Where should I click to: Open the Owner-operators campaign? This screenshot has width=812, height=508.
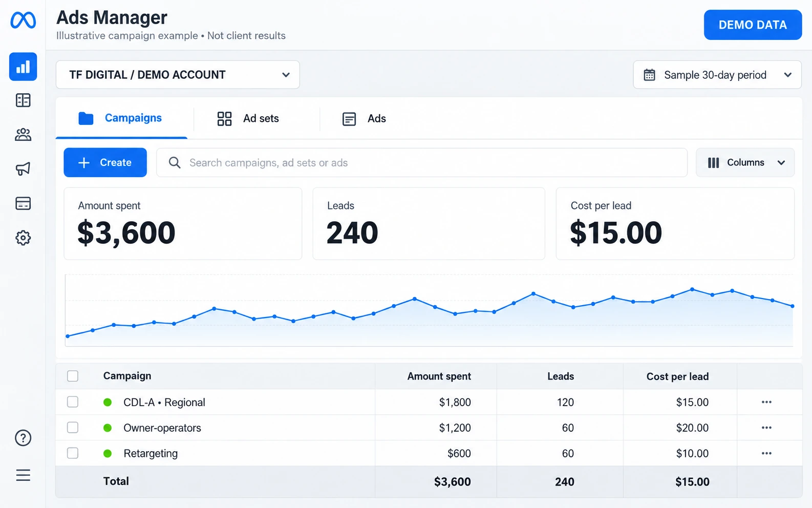tap(162, 428)
